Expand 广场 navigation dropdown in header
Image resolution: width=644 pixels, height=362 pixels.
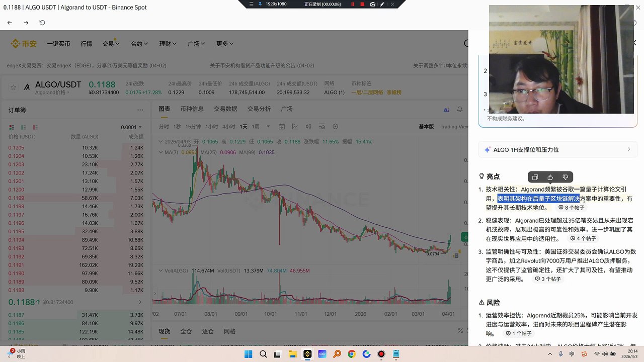196,44
